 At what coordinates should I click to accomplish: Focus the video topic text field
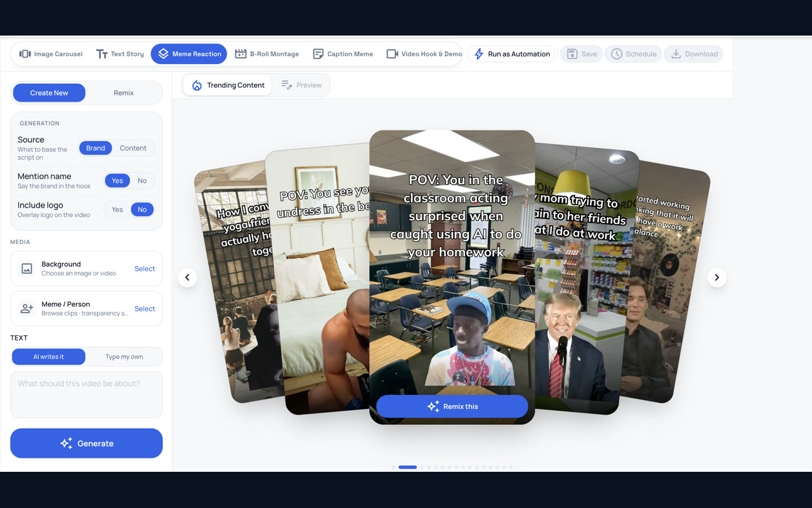pyautogui.click(x=86, y=394)
